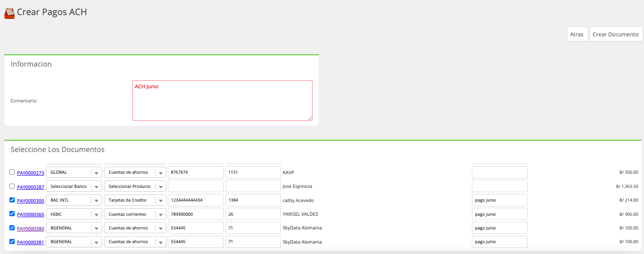
Task: Click the field containing 1384
Action: 253,200
